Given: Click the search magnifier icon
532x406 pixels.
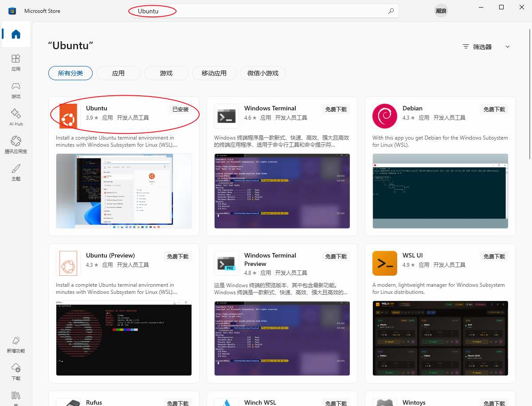Looking at the screenshot, I should pos(391,11).
